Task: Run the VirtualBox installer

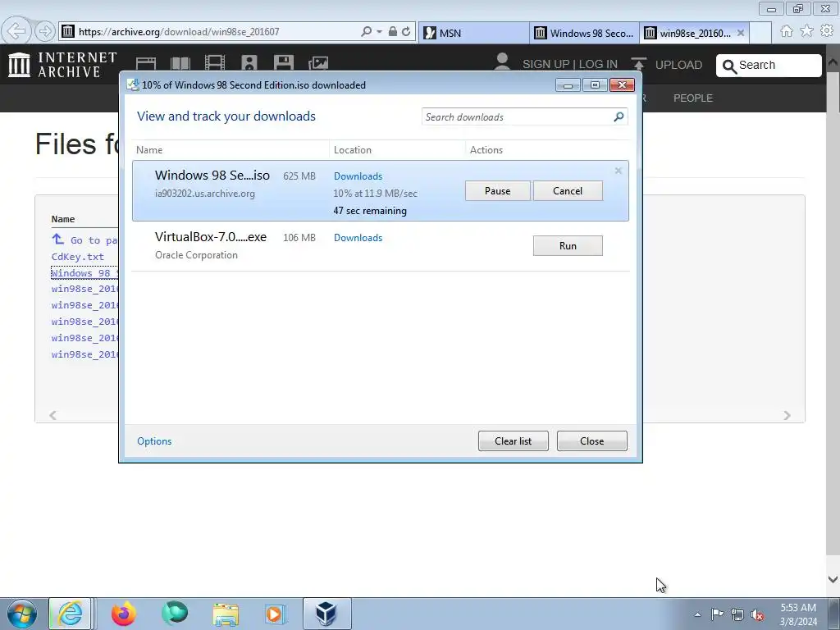Action: tap(568, 245)
